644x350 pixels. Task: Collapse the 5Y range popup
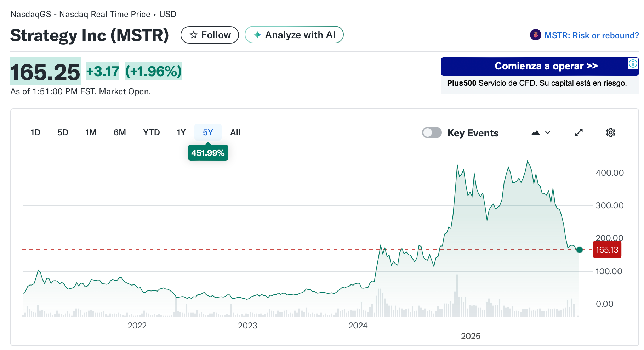click(208, 132)
